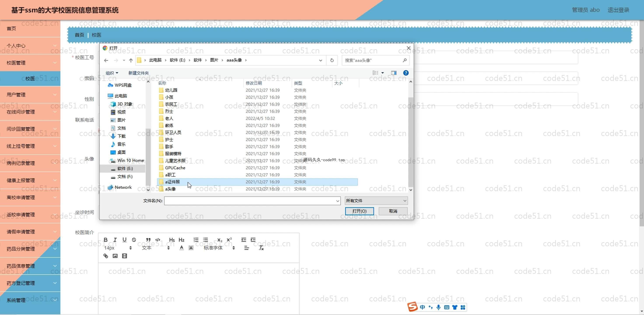Open the Sogou IME soft keyboard icon
Viewport: 644px width, 315px height.
(x=447, y=307)
